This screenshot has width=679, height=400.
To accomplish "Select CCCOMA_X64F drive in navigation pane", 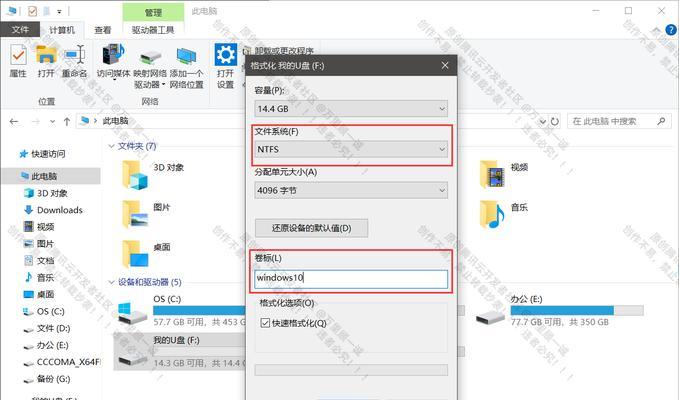I will coord(61,362).
